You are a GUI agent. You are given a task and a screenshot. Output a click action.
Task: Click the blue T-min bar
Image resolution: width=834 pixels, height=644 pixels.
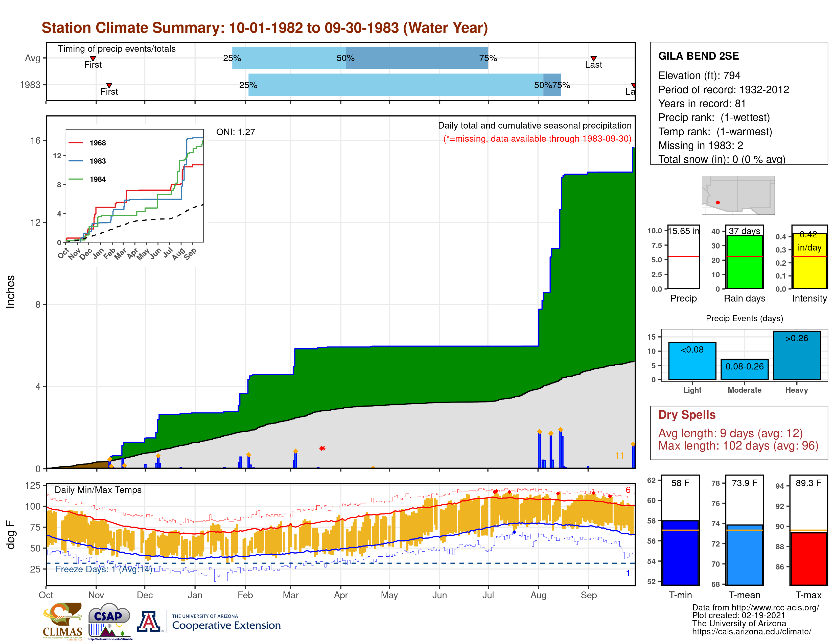tap(680, 552)
